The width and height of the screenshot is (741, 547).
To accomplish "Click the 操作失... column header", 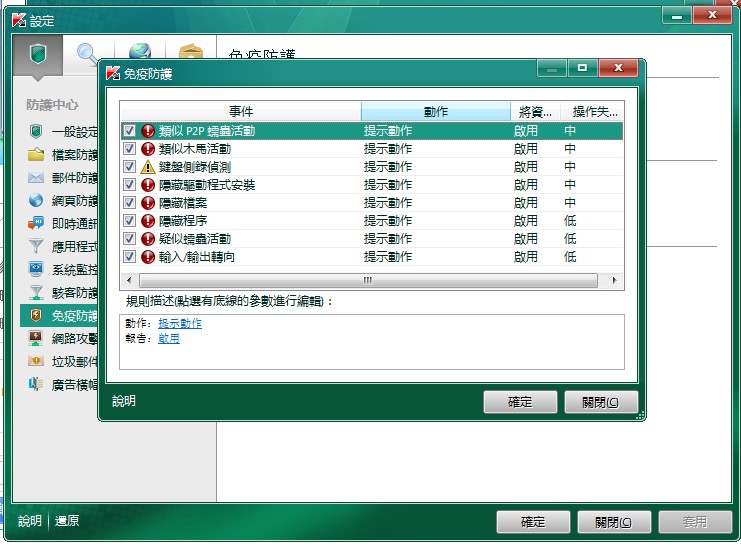I will (592, 112).
